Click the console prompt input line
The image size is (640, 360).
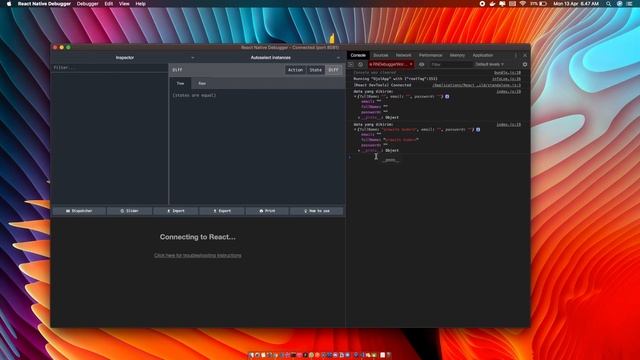point(439,157)
